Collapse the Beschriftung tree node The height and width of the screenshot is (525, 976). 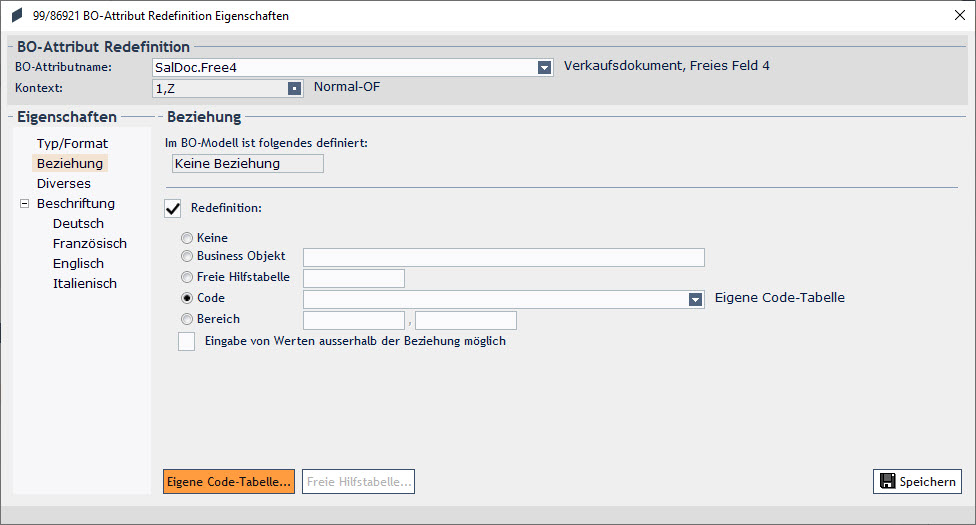point(24,203)
